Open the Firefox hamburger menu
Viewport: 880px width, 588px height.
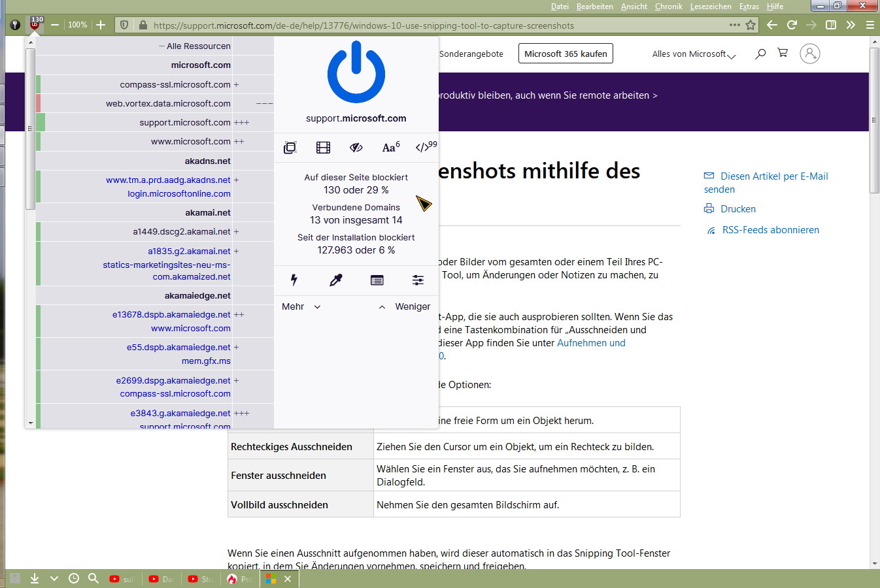point(870,25)
